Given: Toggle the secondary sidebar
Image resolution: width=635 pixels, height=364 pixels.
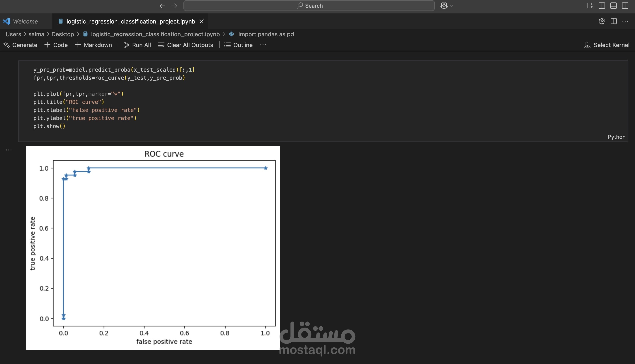Looking at the screenshot, I should tap(625, 6).
